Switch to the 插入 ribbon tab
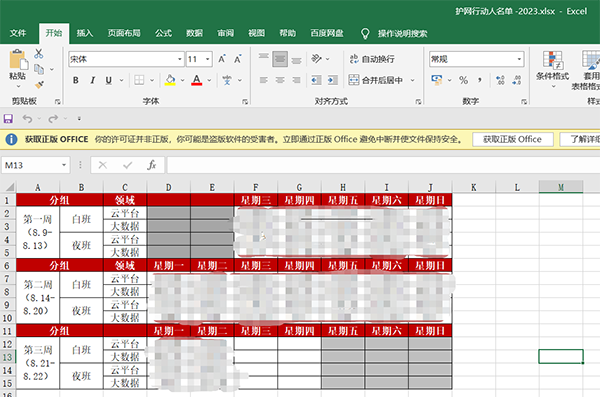 click(85, 33)
